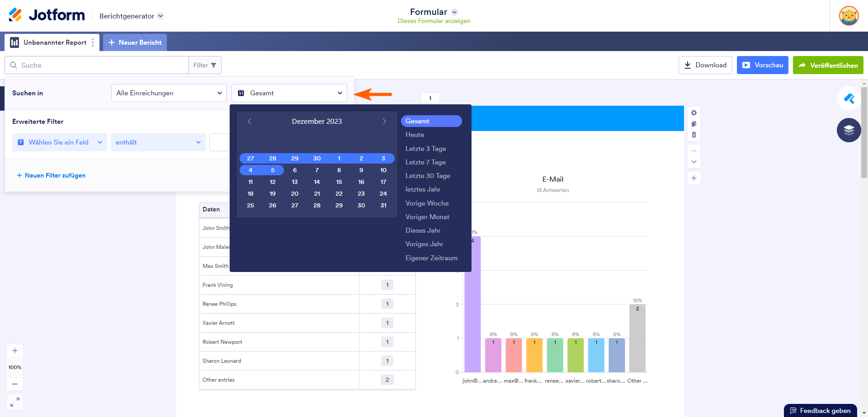The height and width of the screenshot is (417, 868).
Task: Choose letztes Jahr preset
Action: 423,189
